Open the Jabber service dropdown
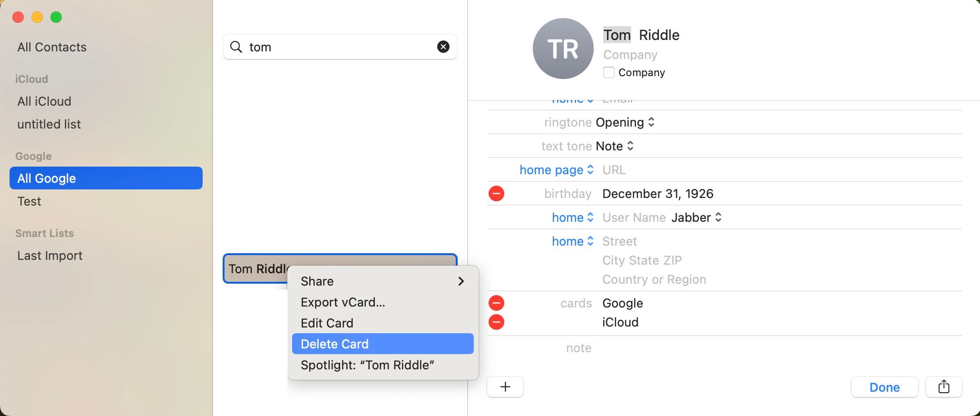The width and height of the screenshot is (980, 416). point(696,218)
